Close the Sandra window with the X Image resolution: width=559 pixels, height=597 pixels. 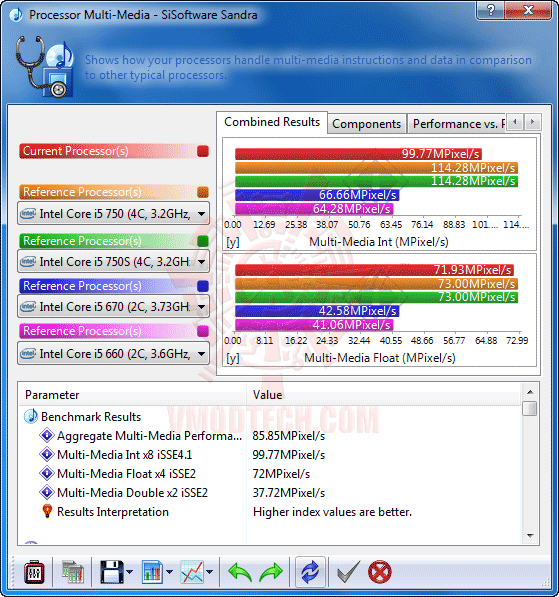click(528, 10)
